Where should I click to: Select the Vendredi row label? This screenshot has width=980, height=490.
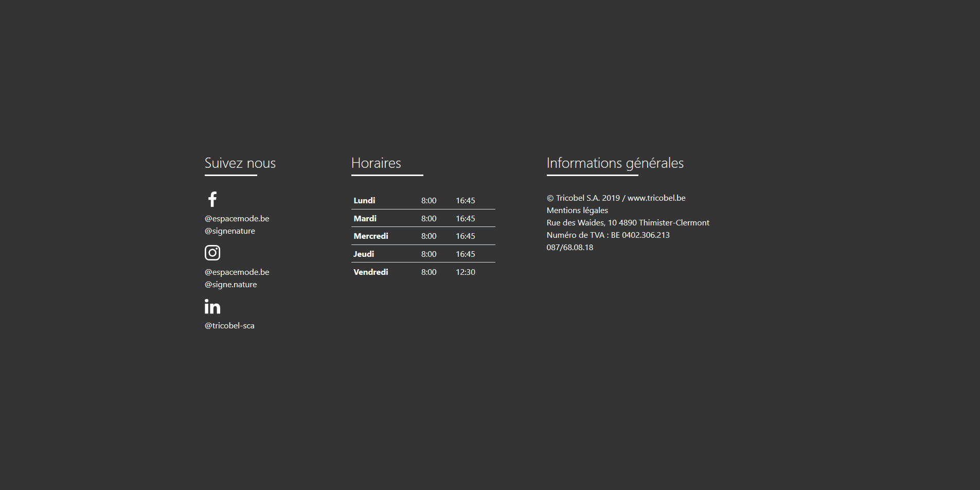(371, 272)
